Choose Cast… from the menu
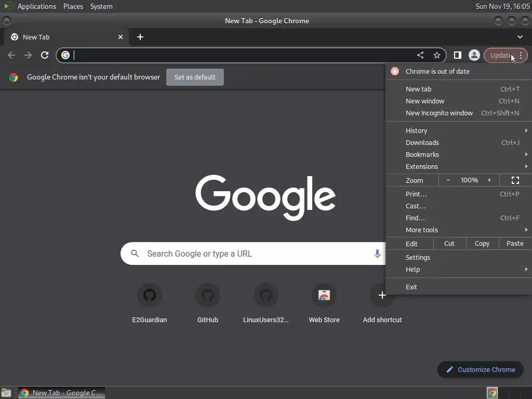The height and width of the screenshot is (399, 532). [459, 206]
